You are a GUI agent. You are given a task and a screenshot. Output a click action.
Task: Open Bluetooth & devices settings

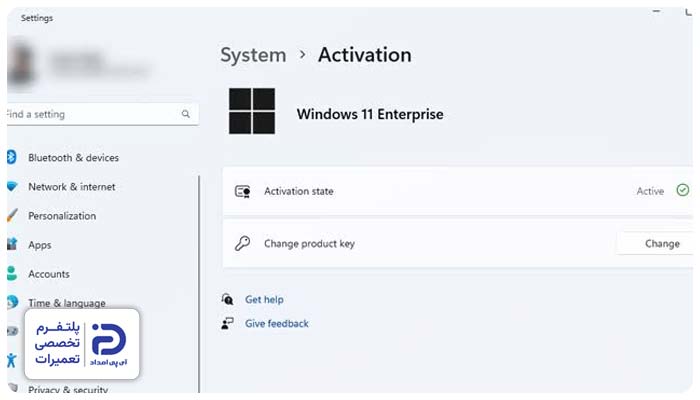[73, 158]
